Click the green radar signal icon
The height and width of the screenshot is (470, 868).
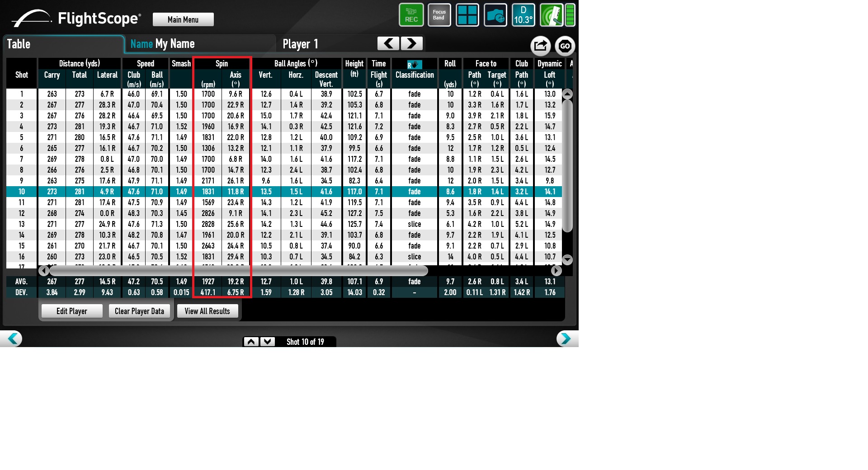552,15
